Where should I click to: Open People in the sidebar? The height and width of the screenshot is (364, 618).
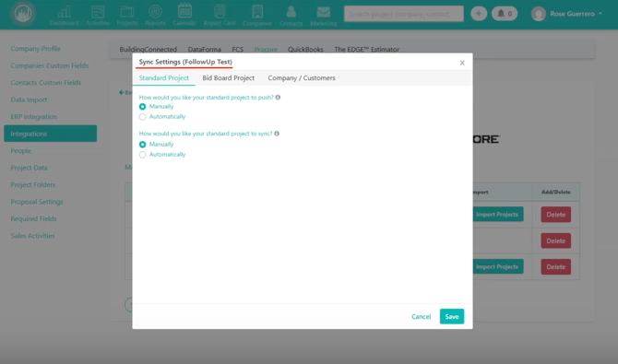21,150
